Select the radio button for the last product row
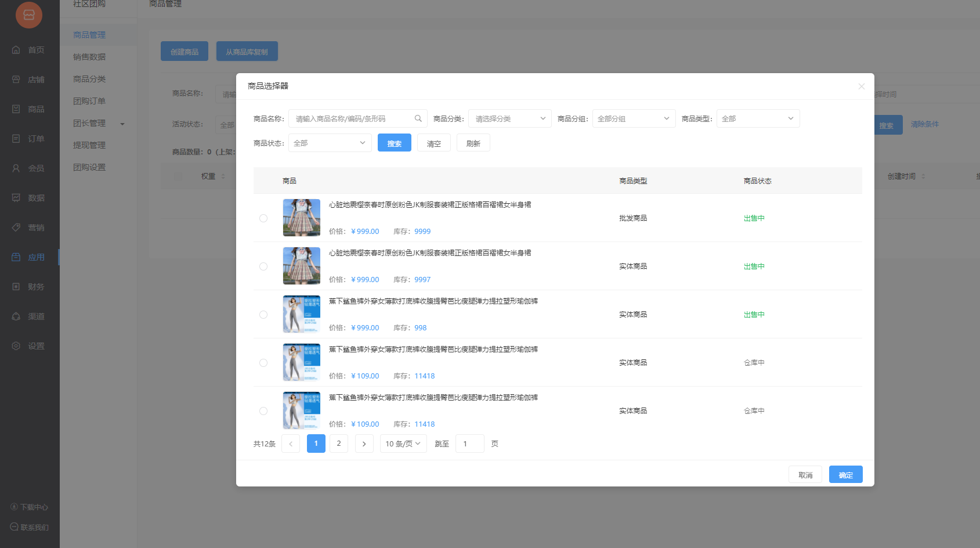980x548 pixels. coord(263,411)
